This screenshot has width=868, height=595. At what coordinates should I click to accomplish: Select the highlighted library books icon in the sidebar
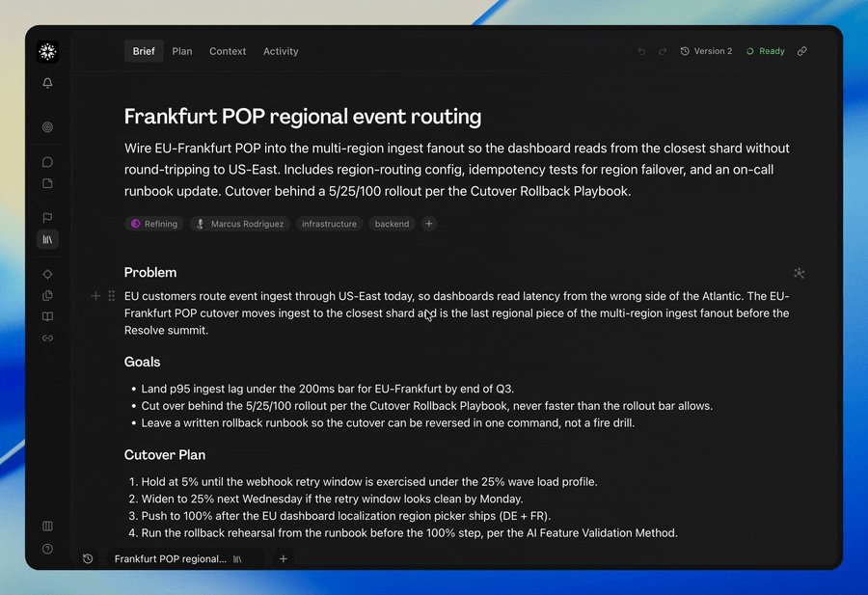(47, 239)
